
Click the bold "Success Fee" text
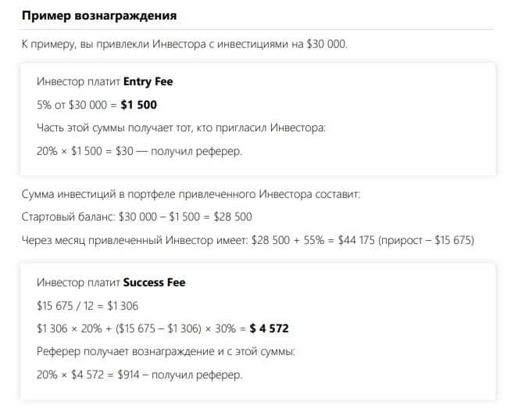coord(154,282)
